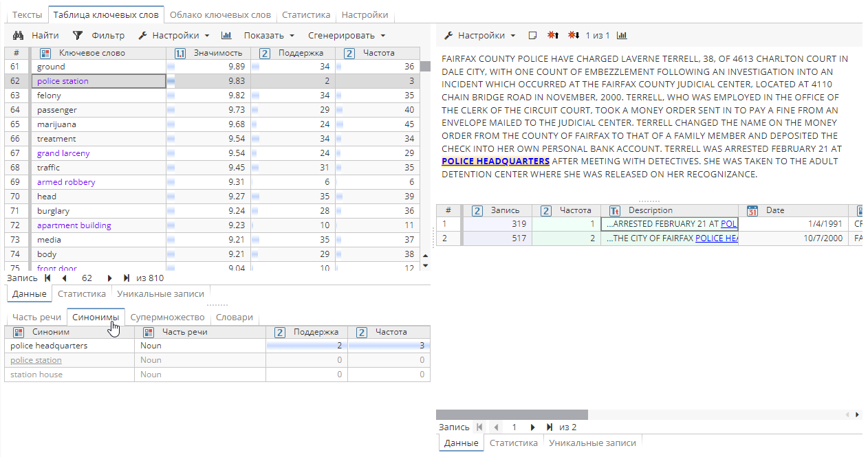Select record 517 in the records table
Viewport: 868px width, 457px height.
(649, 238)
